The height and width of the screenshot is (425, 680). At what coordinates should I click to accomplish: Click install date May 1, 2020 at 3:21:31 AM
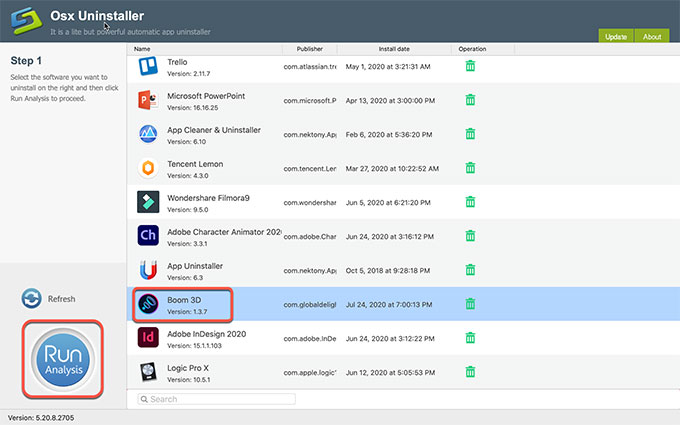pos(388,66)
